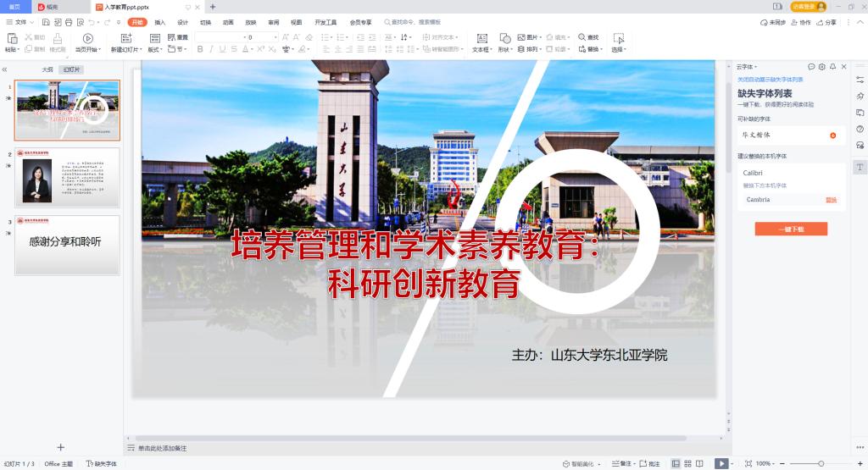868x470 pixels.
Task: Click the settings gear in font panel
Action: click(x=822, y=66)
